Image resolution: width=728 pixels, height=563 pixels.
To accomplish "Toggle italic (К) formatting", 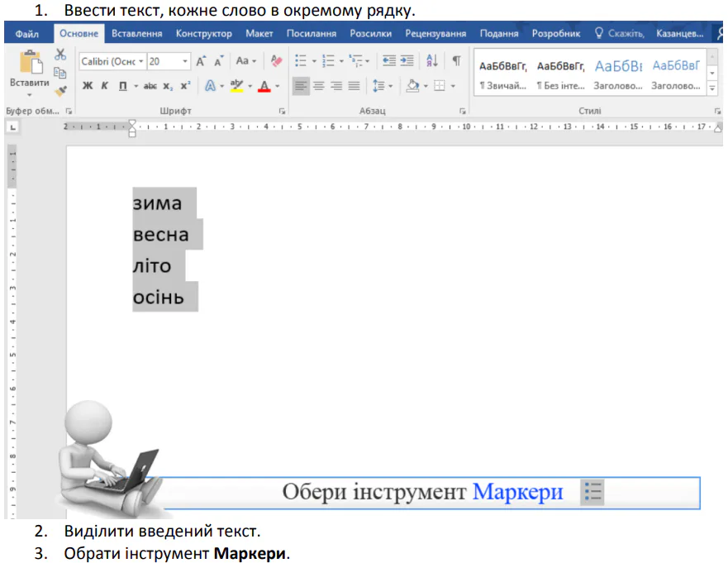I will click(105, 86).
